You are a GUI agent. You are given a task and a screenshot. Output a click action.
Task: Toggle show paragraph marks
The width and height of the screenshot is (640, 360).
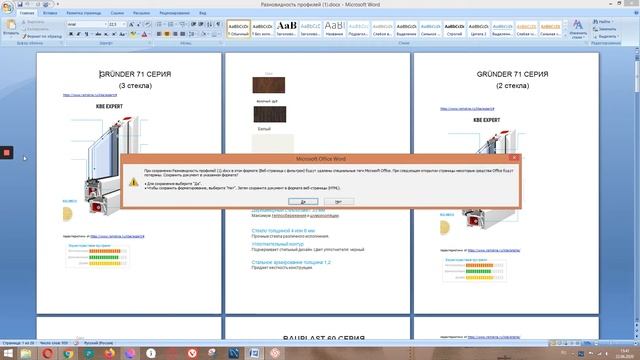(x=219, y=24)
